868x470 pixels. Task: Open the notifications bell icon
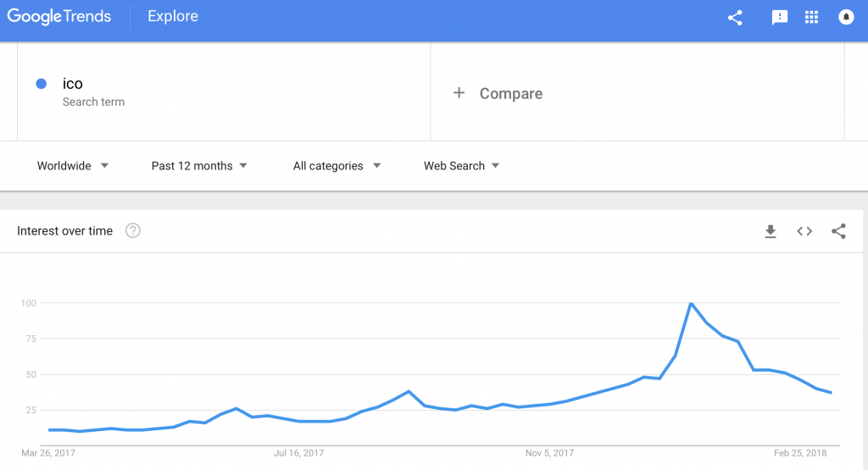[846, 18]
